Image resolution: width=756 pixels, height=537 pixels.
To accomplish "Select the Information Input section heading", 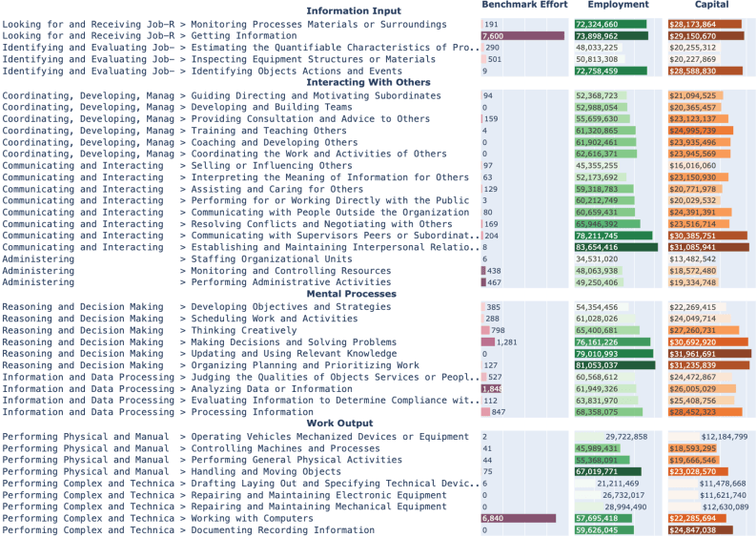I will tap(354, 11).
